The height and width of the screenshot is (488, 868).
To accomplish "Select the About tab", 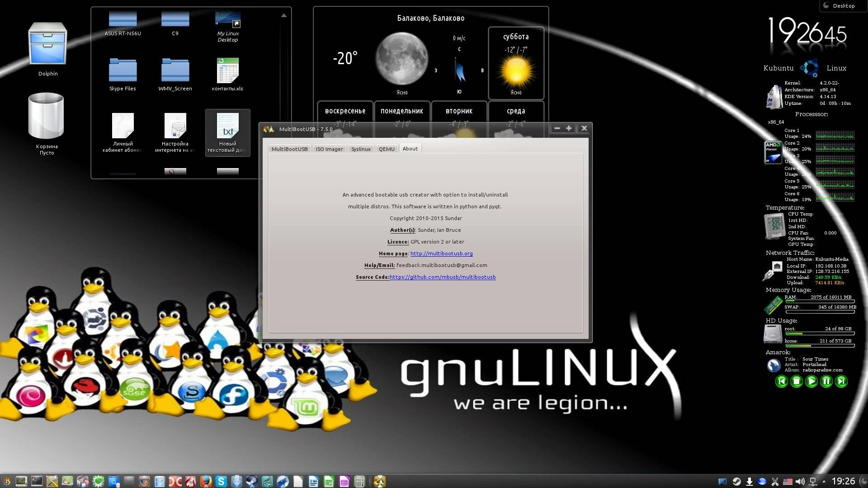I will 410,148.
